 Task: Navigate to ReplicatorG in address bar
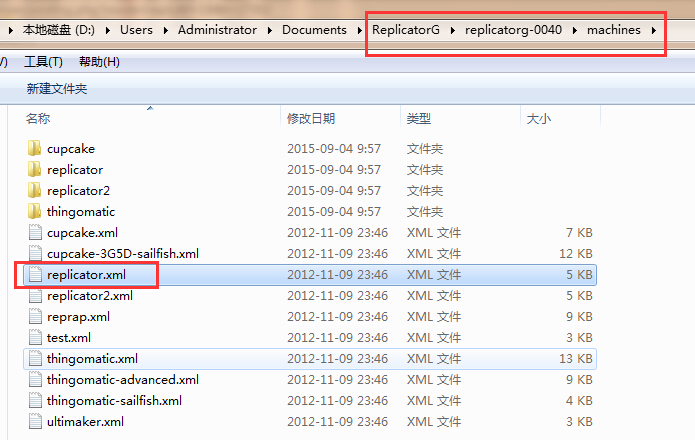[405, 30]
